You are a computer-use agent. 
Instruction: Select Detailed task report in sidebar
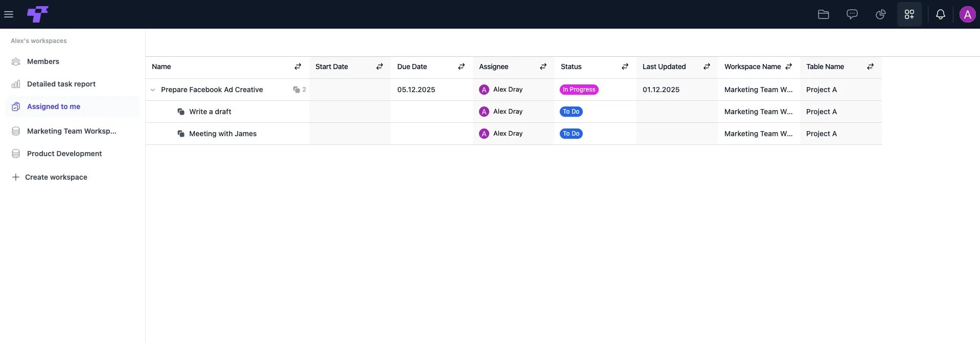point(61,84)
